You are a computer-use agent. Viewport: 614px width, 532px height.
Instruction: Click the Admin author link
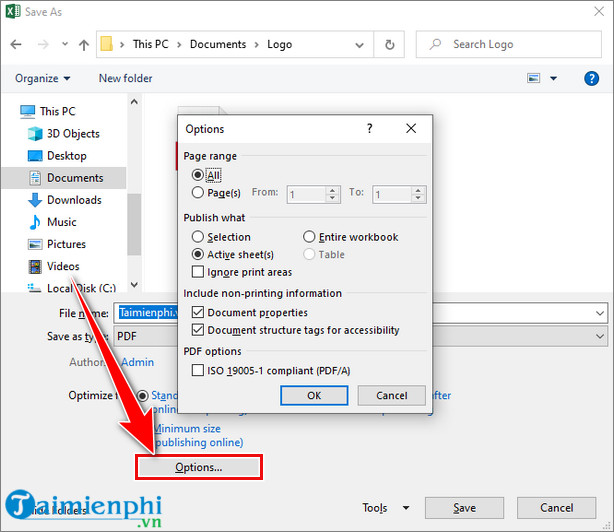tap(137, 362)
